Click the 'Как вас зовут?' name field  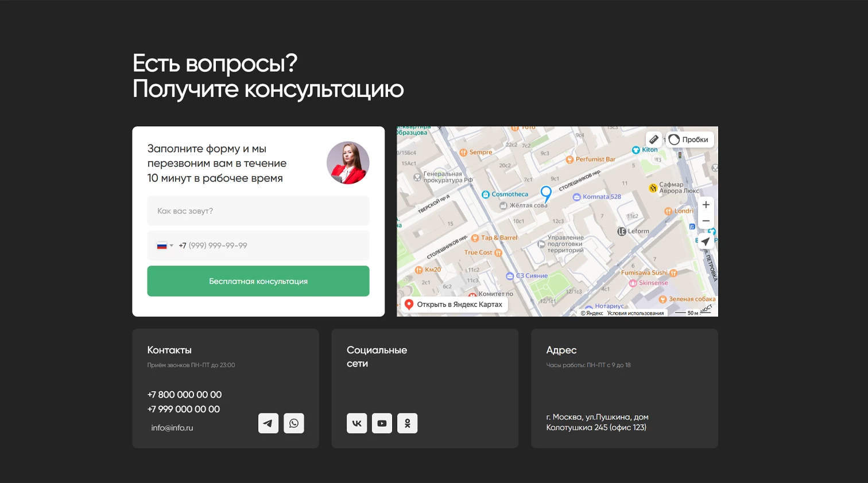click(x=258, y=211)
